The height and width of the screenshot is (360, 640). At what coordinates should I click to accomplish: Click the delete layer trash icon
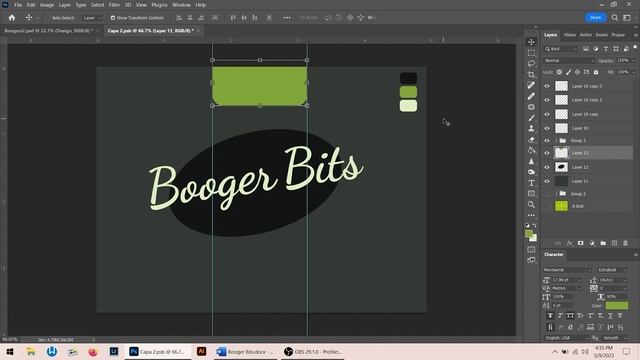[x=625, y=243]
